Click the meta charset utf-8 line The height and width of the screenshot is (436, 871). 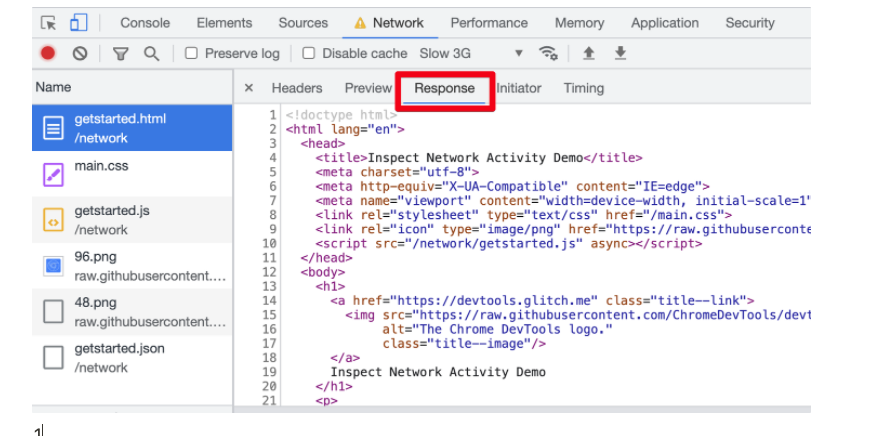pos(397,172)
